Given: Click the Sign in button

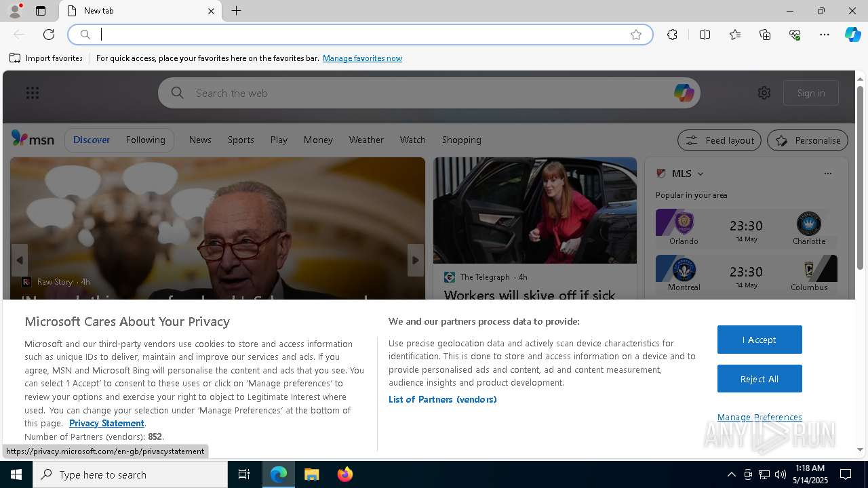Looking at the screenshot, I should [811, 93].
